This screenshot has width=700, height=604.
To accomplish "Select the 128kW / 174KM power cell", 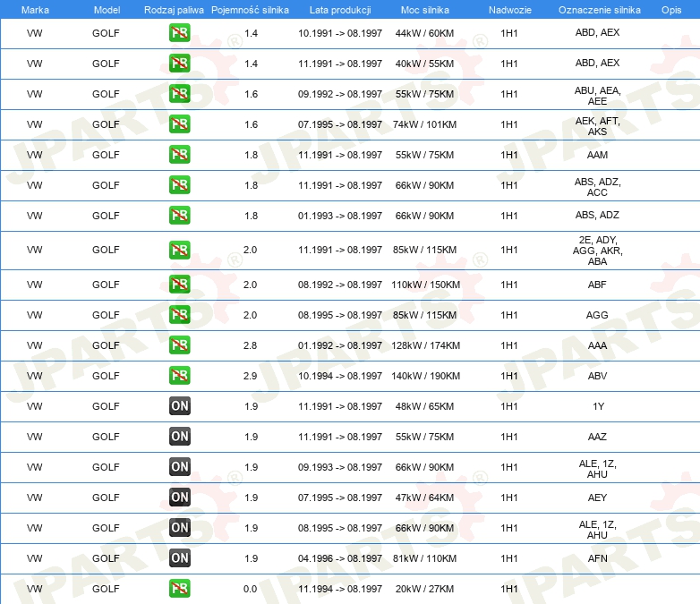I will pyautogui.click(x=425, y=345).
